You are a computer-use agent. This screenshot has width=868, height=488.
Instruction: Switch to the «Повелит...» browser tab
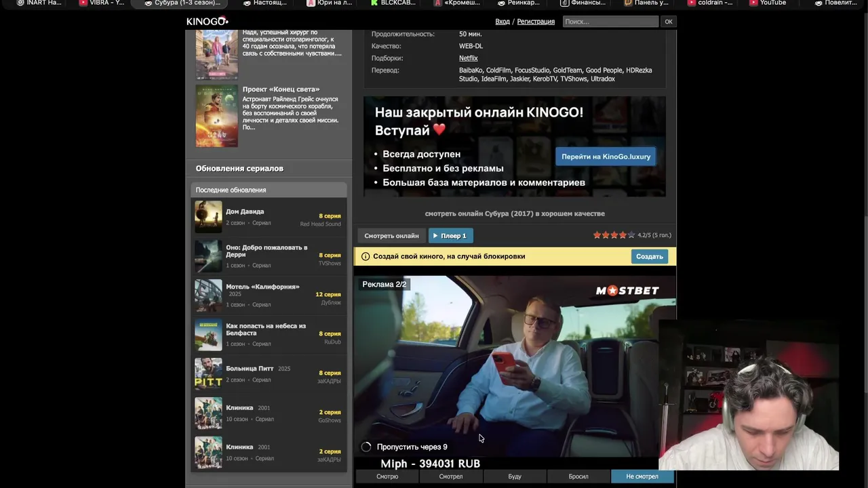pyautogui.click(x=836, y=3)
